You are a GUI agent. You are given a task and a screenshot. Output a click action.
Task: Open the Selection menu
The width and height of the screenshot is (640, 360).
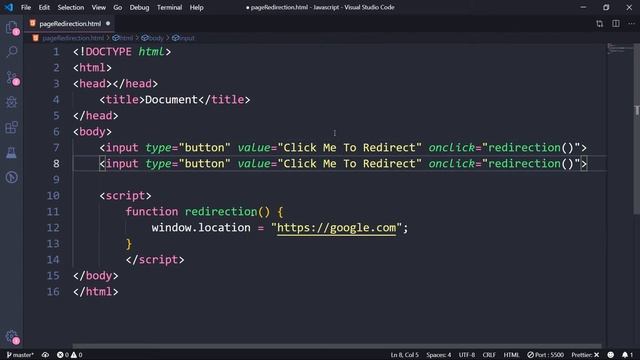(71, 7)
